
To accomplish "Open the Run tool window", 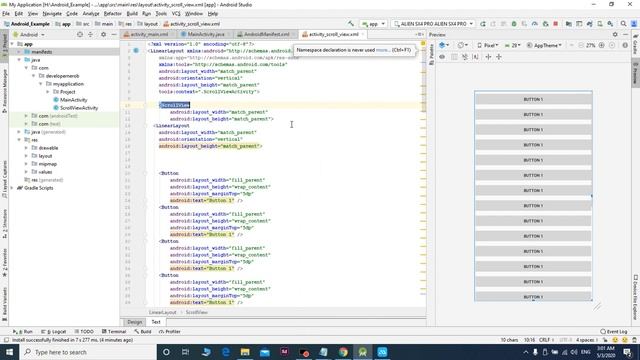I will 23,331.
